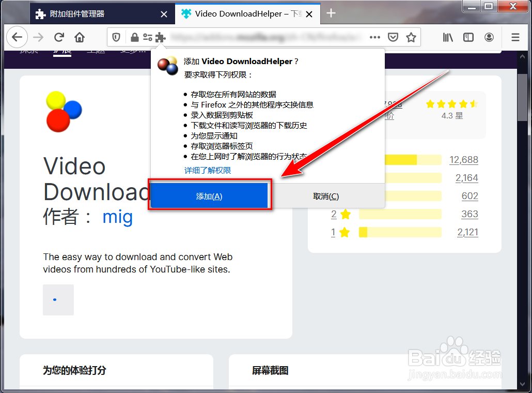Show site security padlock info
The height and width of the screenshot is (393, 532).
(x=134, y=37)
